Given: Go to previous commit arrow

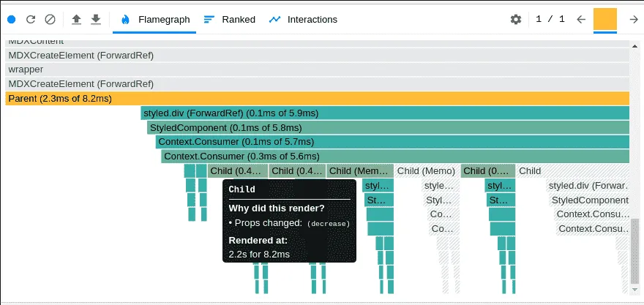Looking at the screenshot, I should [581, 19].
